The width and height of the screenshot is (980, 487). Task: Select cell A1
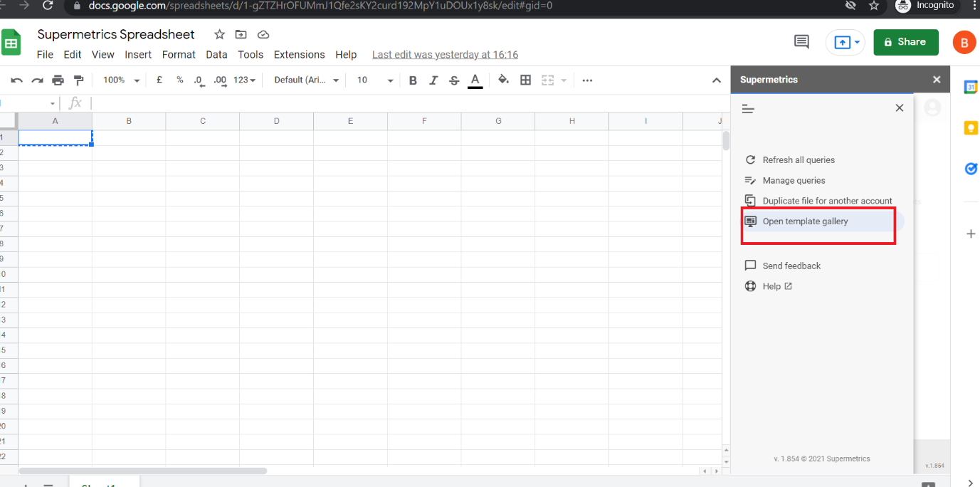coord(56,137)
